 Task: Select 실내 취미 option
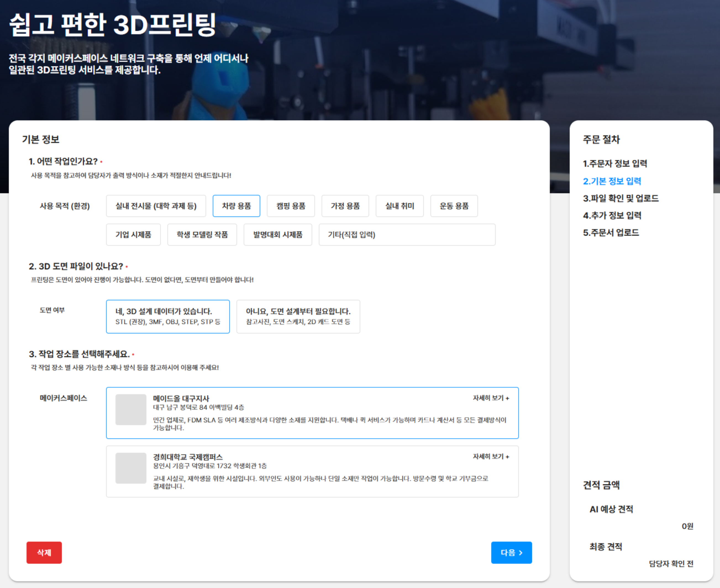[x=400, y=206]
